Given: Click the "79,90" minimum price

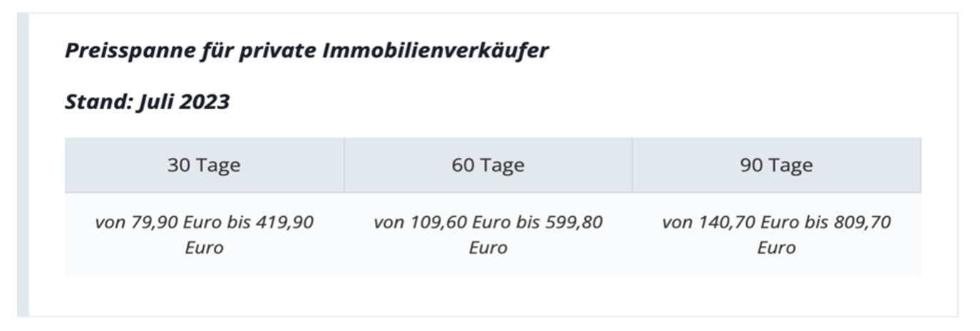Looking at the screenshot, I should point(153,223).
